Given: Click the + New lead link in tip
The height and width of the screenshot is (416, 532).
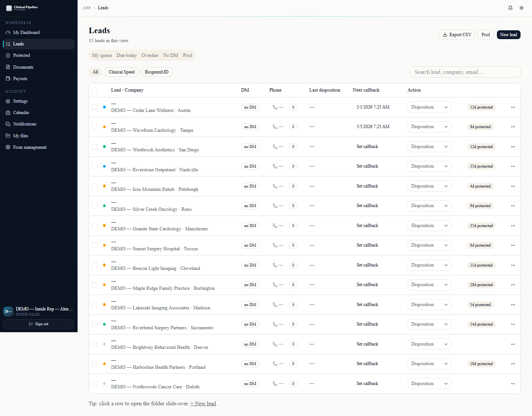Looking at the screenshot, I should 203,403.
